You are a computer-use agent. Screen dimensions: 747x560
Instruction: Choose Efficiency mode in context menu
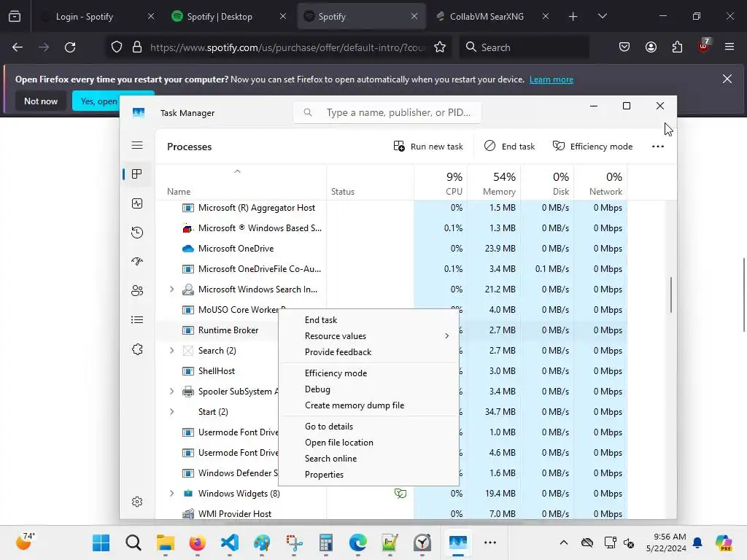pos(368,373)
